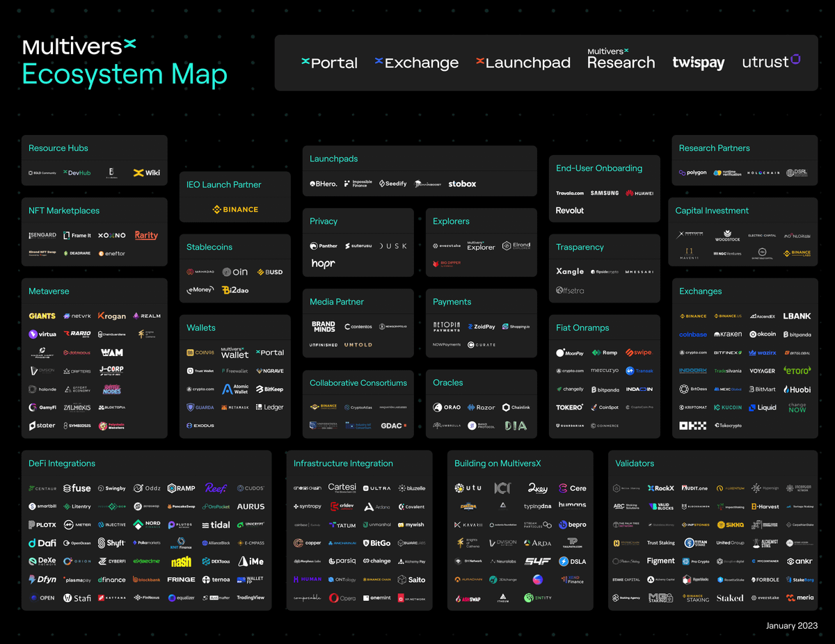Click the Krogan logo in Metaverse
This screenshot has width=835, height=644.
[112, 316]
